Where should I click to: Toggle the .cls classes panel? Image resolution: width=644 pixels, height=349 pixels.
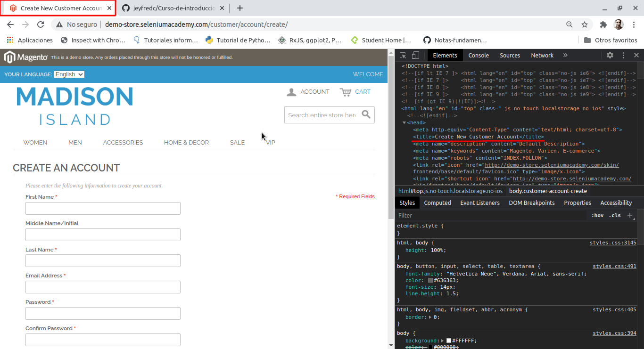[615, 215]
